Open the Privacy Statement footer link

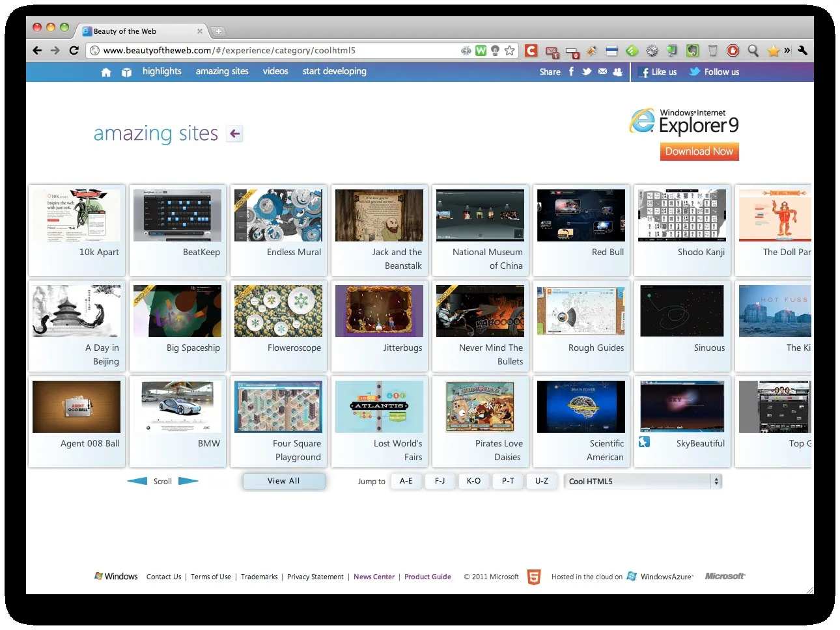click(315, 577)
